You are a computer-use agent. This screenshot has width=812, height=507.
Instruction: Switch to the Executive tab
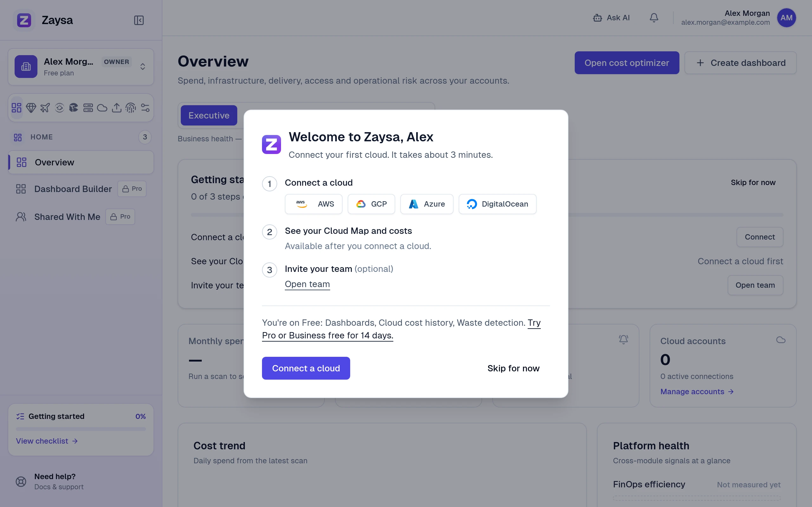pos(209,115)
